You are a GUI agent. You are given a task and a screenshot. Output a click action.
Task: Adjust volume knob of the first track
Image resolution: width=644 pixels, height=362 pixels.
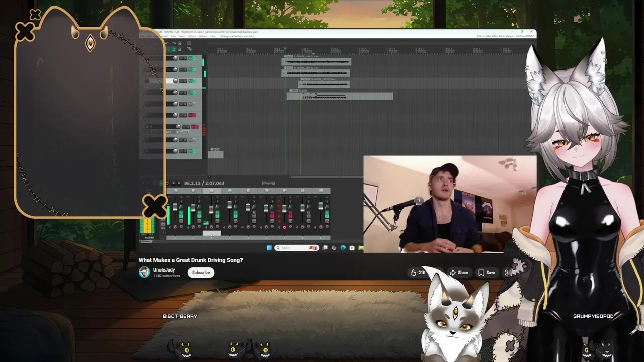tap(175, 58)
